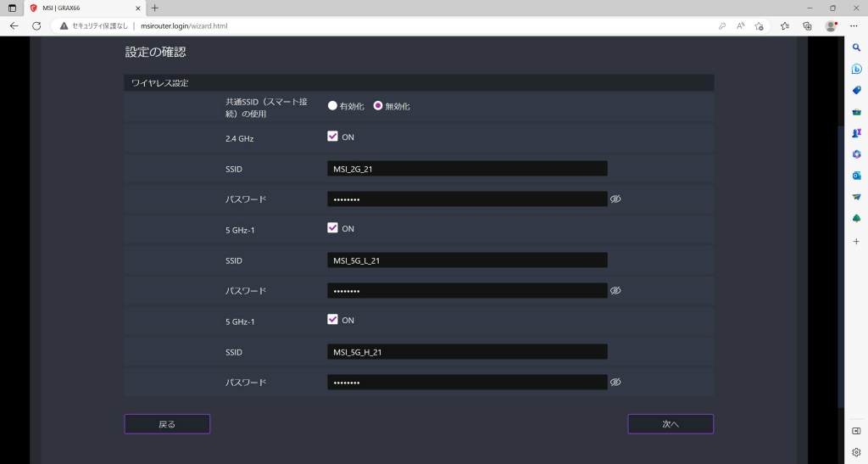Refresh the page with reload icon
Viewport: 868px width, 464px height.
36,26
